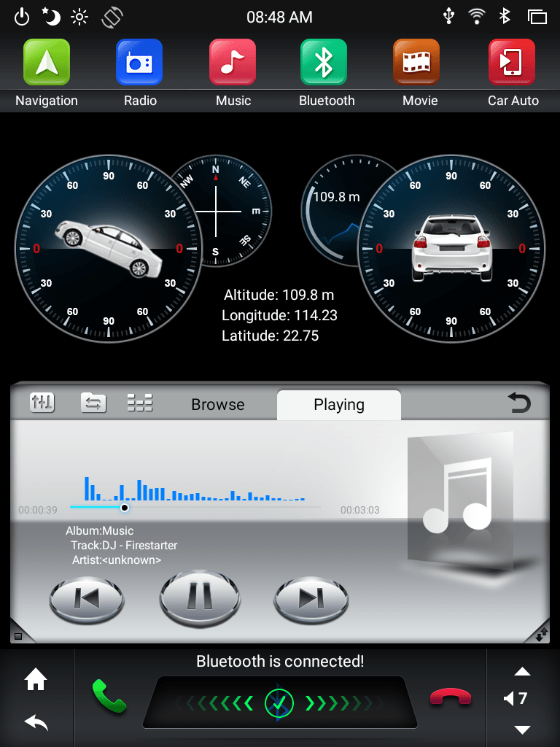560x747 pixels.
Task: Open the Bluetooth app
Action: 326,63
